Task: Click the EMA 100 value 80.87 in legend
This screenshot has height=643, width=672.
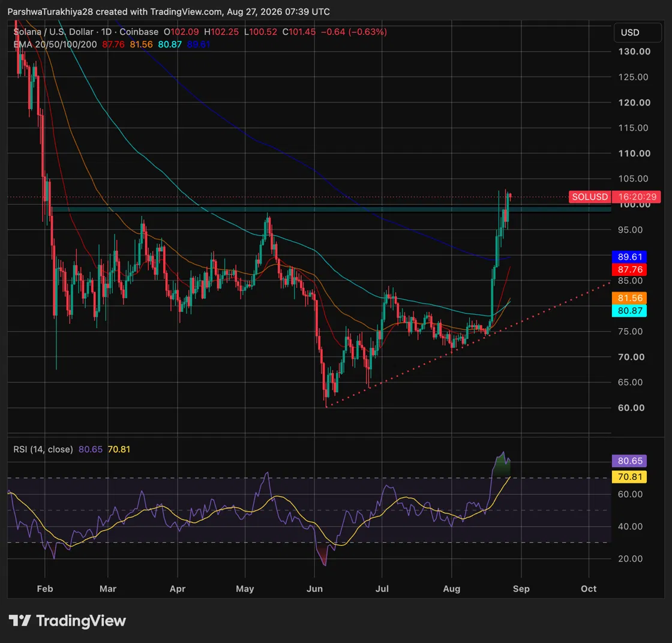Action: coord(170,44)
